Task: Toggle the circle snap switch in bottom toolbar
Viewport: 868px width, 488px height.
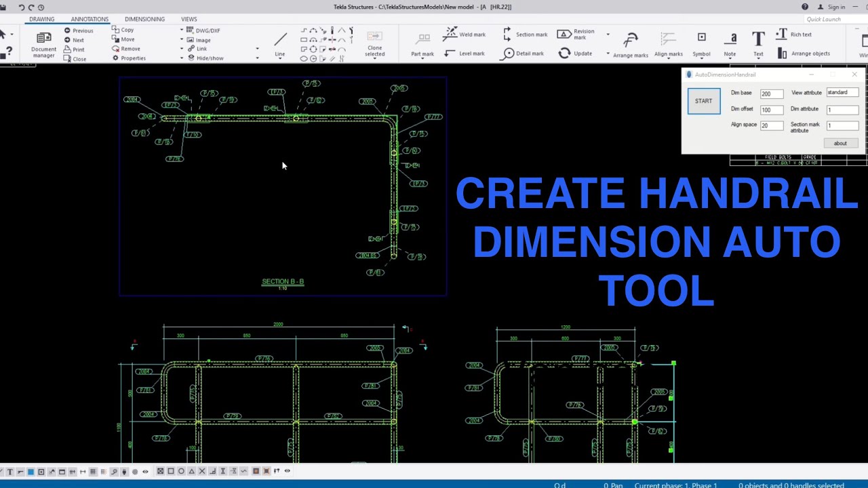Action: pyautogui.click(x=181, y=471)
